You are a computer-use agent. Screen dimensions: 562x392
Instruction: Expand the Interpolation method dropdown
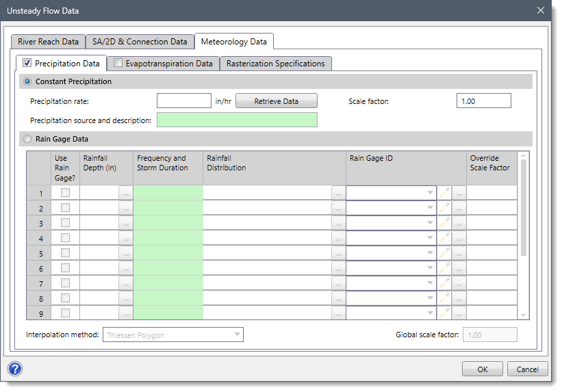pyautogui.click(x=237, y=335)
